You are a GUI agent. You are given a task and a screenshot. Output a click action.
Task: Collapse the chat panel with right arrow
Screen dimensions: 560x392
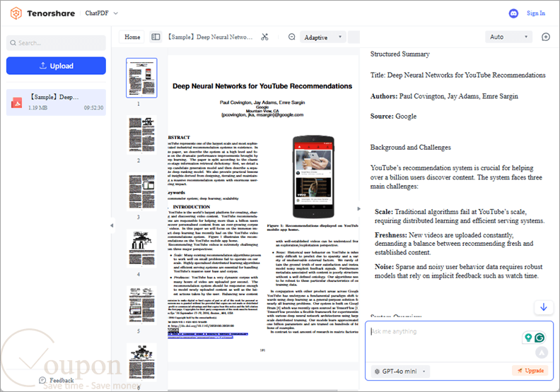pos(358,208)
